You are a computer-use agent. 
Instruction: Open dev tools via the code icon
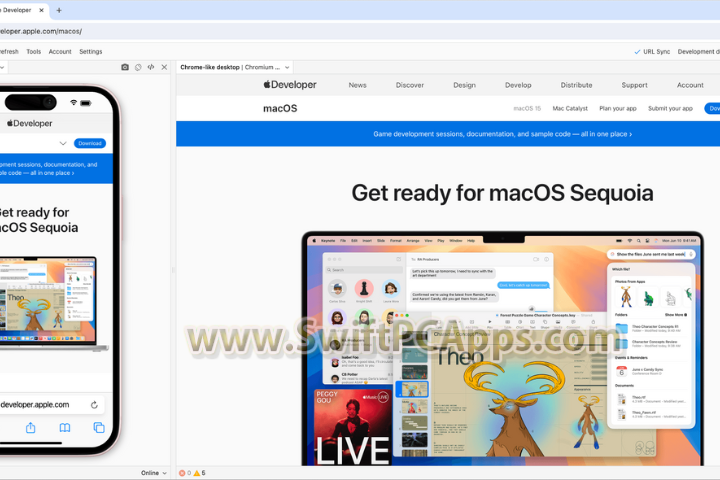151,67
